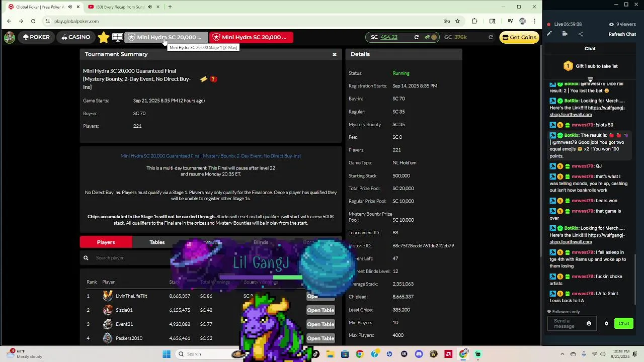Open Table for Packers2010
This screenshot has height=362, width=644.
pos(320,338)
